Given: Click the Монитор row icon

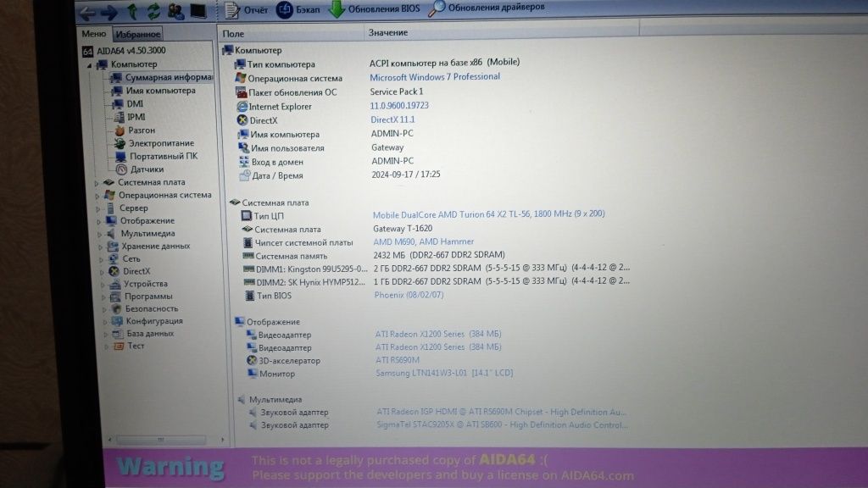Looking at the screenshot, I should pyautogui.click(x=253, y=374).
